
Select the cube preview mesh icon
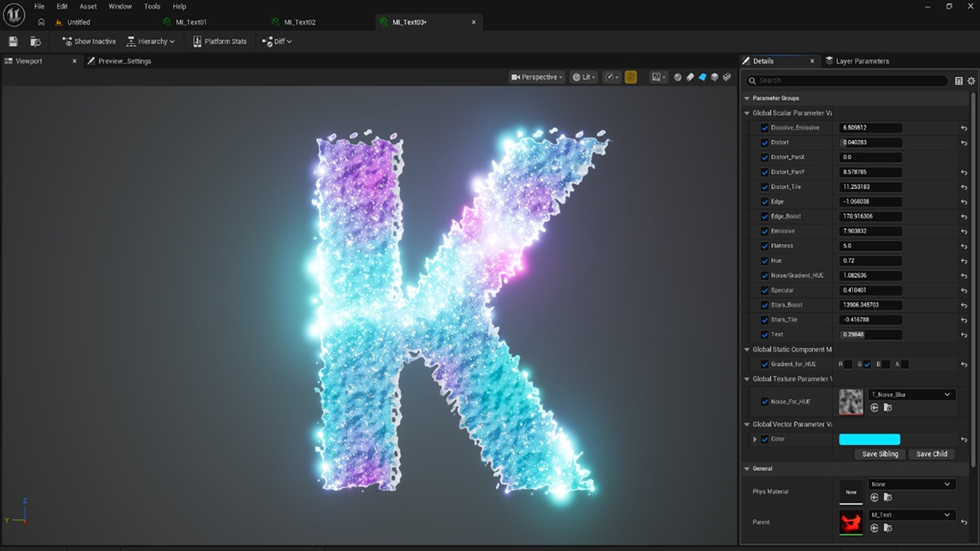click(x=714, y=77)
